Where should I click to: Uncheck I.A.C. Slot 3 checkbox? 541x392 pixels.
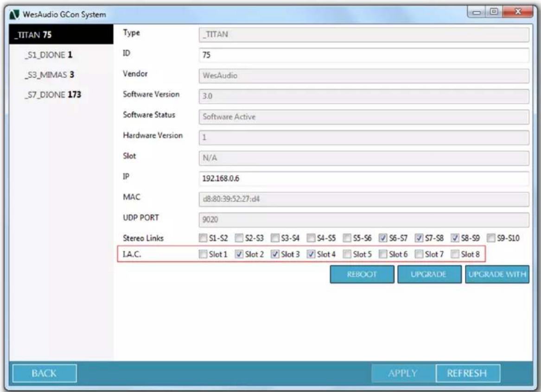pyautogui.click(x=275, y=254)
